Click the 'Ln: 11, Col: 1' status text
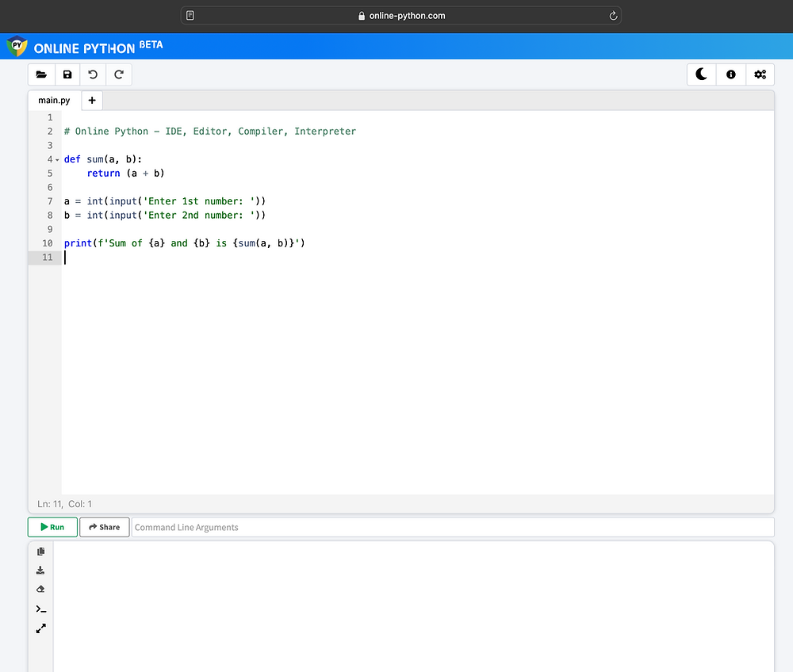This screenshot has width=793, height=672. (x=65, y=504)
